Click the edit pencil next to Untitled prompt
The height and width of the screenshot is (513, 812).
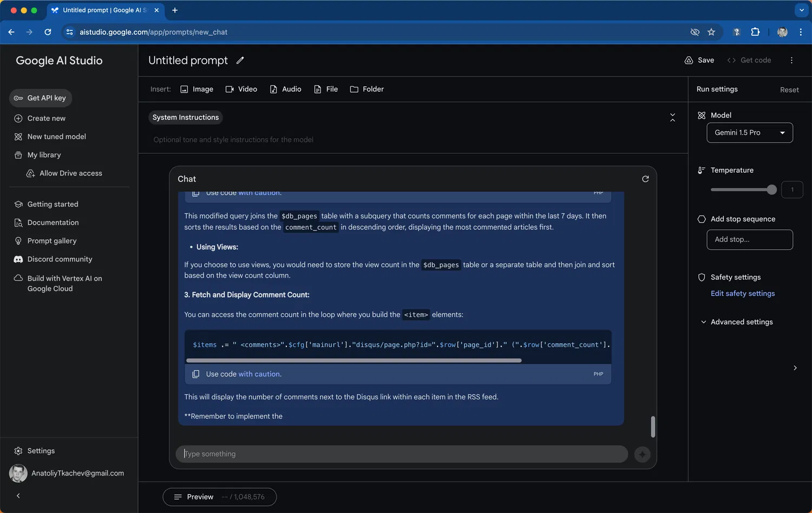pos(240,61)
